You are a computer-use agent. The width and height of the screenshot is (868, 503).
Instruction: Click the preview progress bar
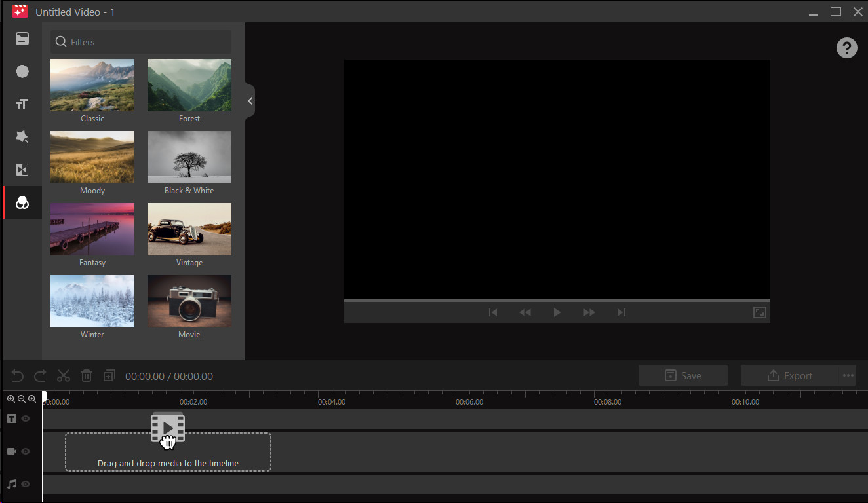point(557,302)
